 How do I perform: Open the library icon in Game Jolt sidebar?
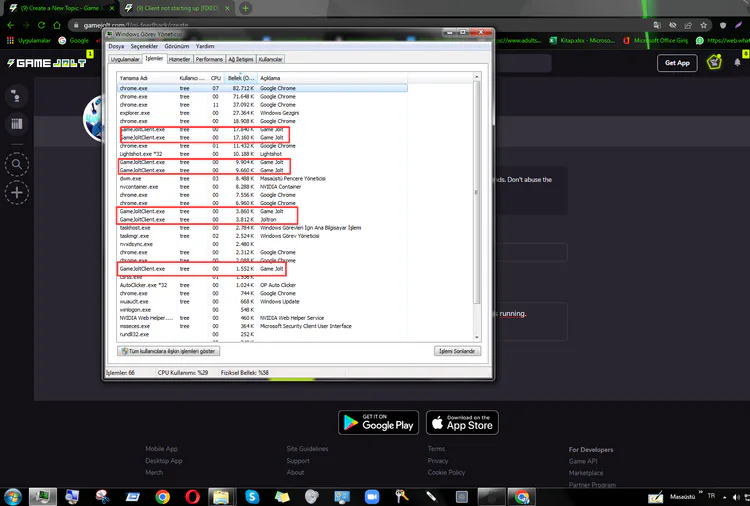17,124
